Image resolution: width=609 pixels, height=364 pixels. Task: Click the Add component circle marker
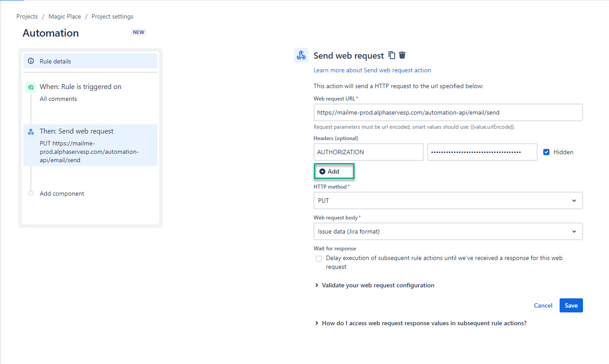pos(31,193)
